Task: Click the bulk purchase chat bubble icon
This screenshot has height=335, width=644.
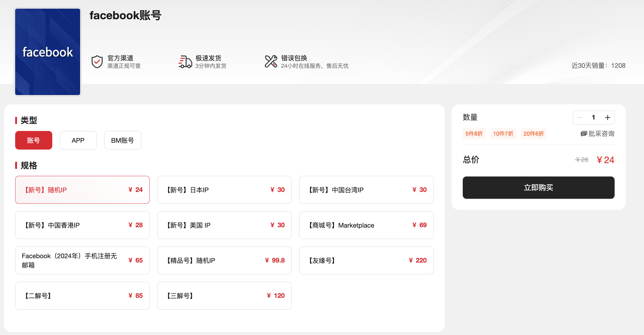Action: coord(583,134)
